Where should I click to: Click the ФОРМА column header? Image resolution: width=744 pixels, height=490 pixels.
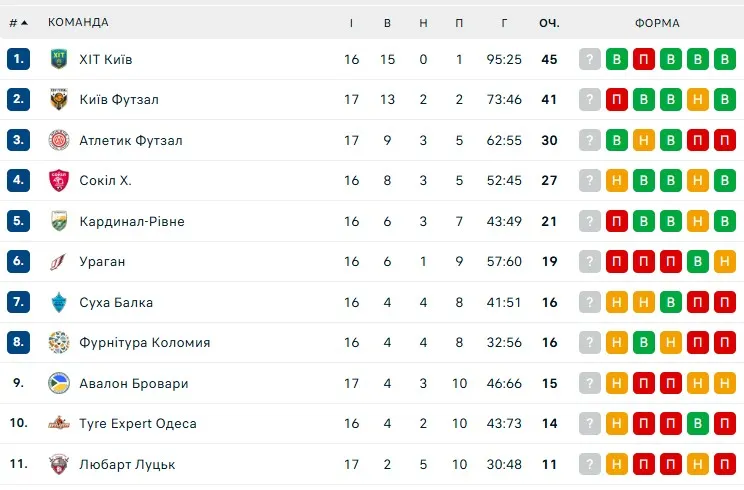pos(657,23)
